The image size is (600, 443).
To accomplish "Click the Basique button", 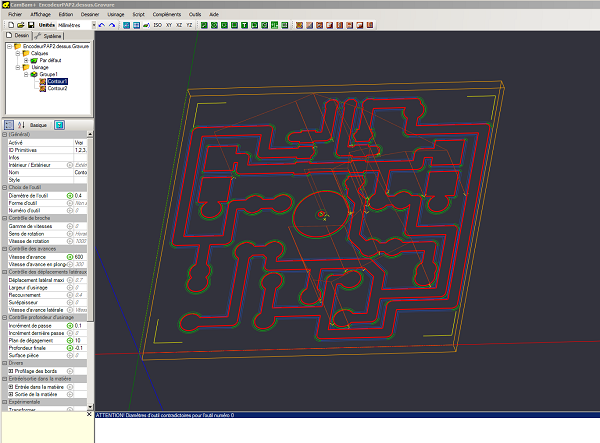I will coord(38,125).
